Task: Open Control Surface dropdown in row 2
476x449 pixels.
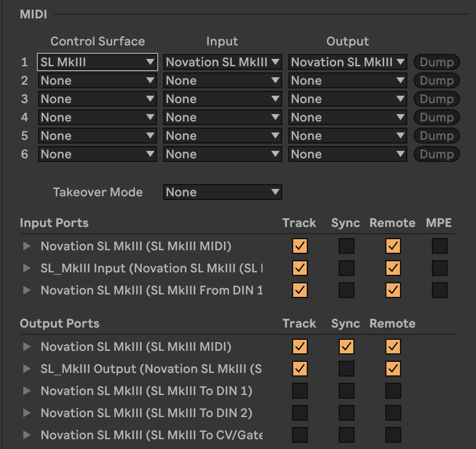Action: (x=97, y=80)
